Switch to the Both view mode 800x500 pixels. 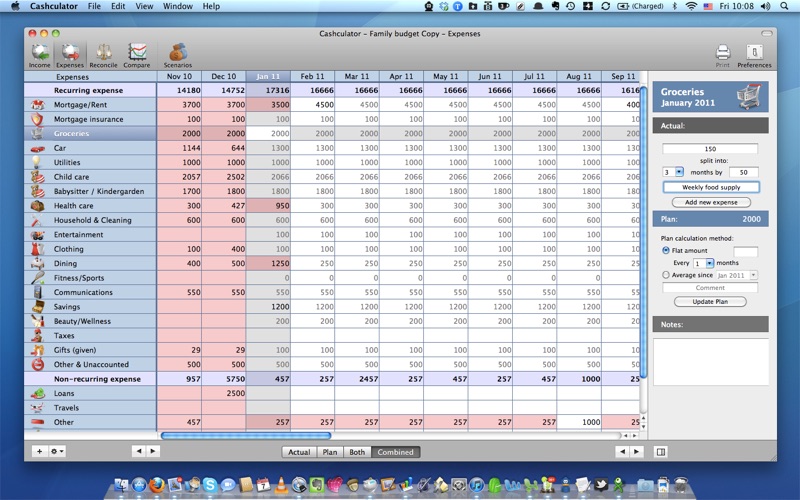(x=356, y=452)
